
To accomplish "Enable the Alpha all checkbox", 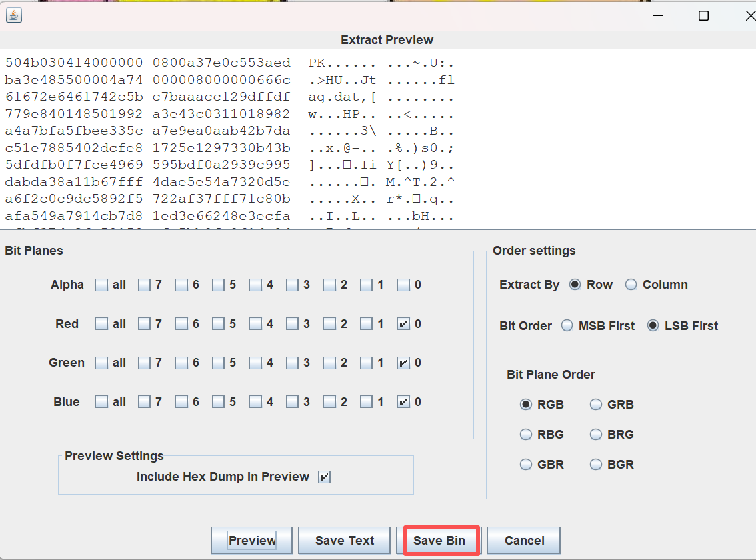I will (101, 285).
